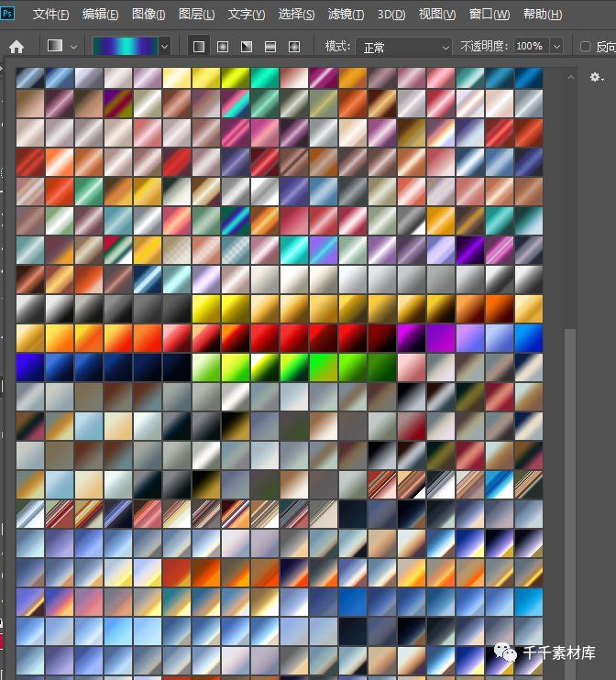Choose the Linear gradient type

[199, 47]
